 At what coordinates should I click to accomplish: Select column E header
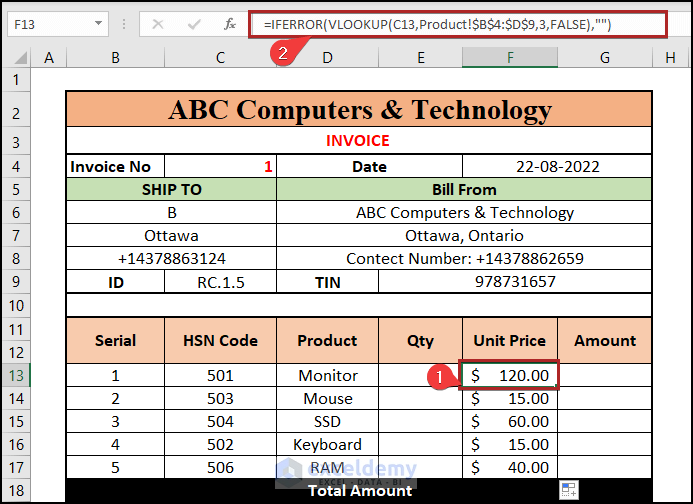tap(420, 57)
